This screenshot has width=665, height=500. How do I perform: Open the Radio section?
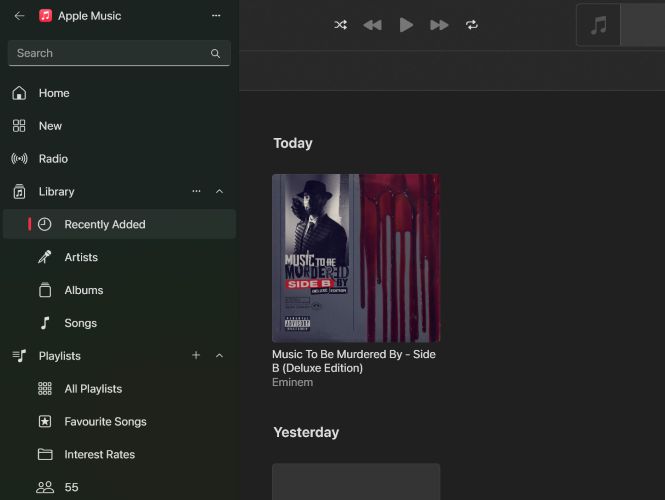119,159
